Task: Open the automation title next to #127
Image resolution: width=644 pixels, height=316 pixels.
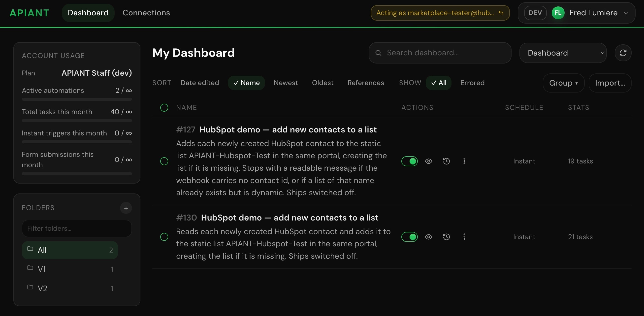Action: 288,129
